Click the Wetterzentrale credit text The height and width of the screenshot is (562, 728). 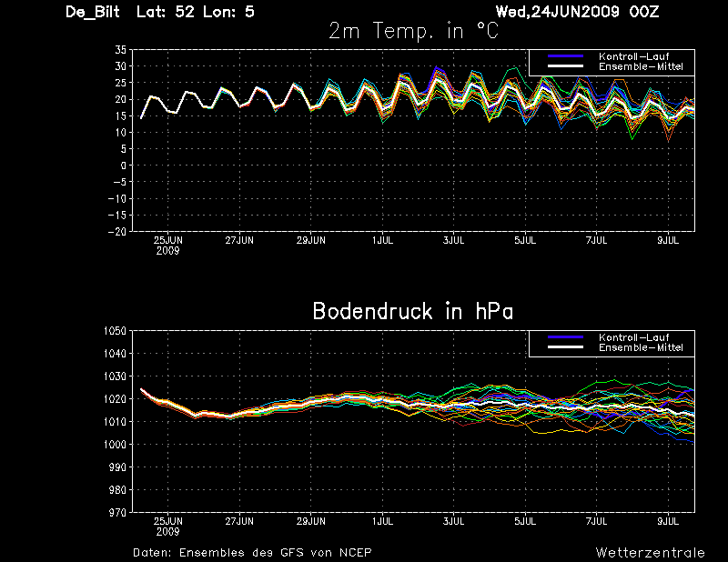tap(650, 553)
